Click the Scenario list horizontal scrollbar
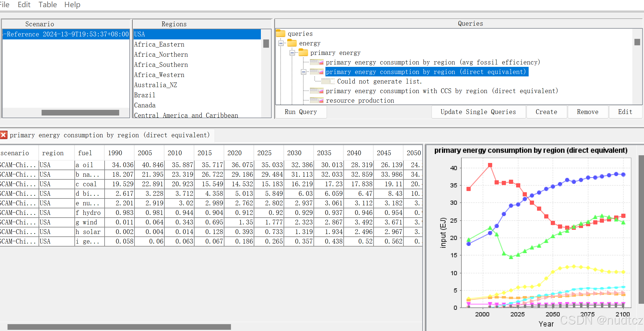 click(x=80, y=113)
